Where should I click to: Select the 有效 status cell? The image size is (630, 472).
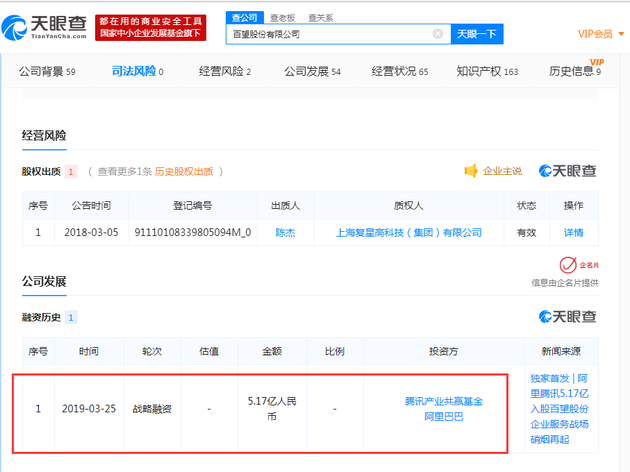(x=526, y=233)
